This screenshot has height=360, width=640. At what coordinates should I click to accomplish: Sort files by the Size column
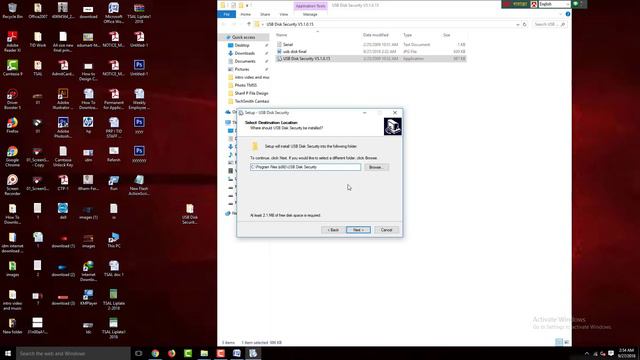tap(447, 35)
